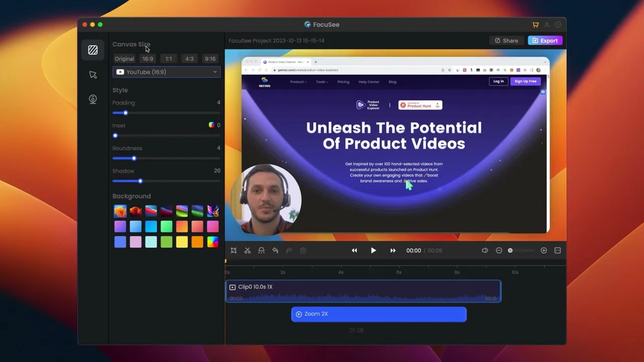The height and width of the screenshot is (362, 644).
Task: Choose the orange gradient background swatch
Action: (182, 227)
